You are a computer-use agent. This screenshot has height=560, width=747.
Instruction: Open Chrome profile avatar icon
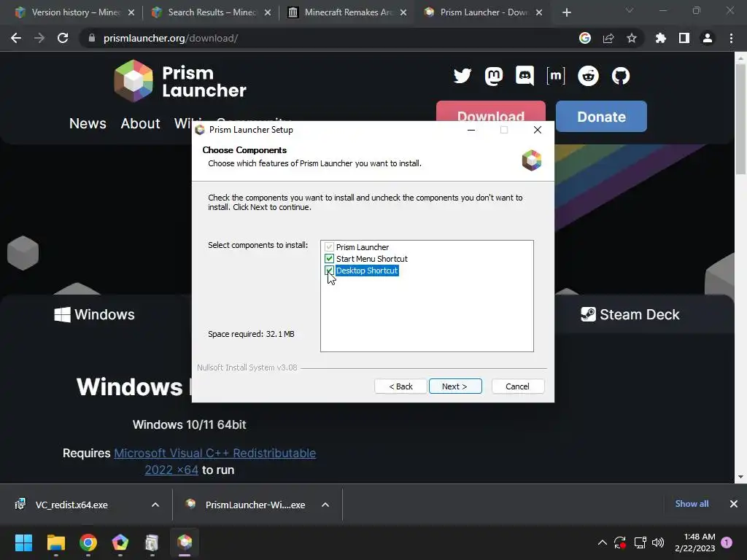coord(708,38)
